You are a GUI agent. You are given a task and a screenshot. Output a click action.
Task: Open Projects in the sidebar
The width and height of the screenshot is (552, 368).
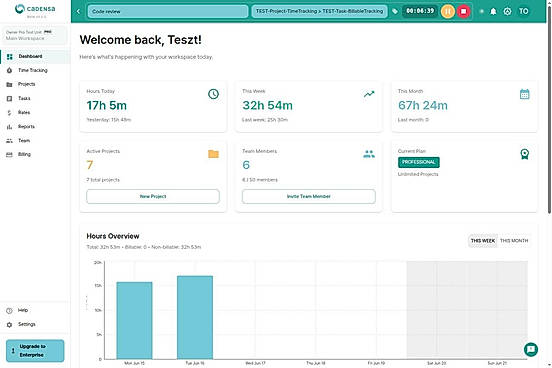point(35,84)
